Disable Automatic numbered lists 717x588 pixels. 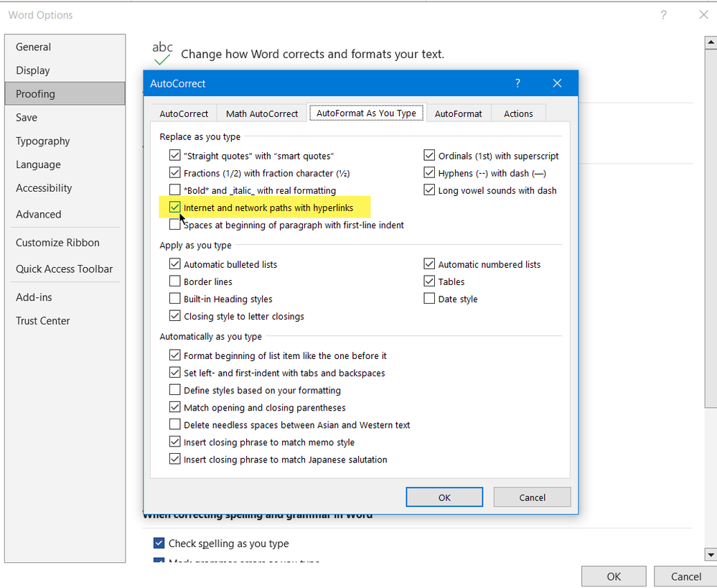click(x=429, y=264)
